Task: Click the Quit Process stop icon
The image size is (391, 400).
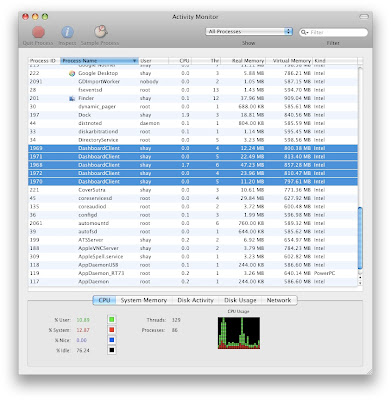Action: pyautogui.click(x=38, y=32)
